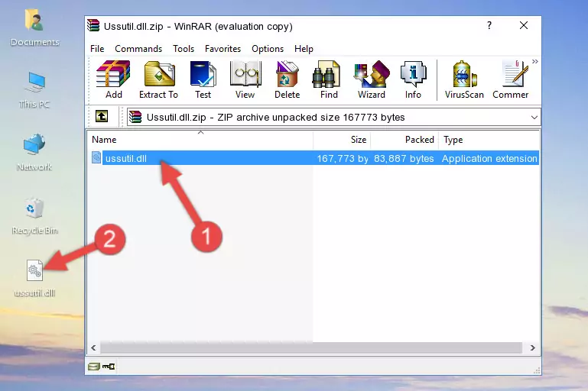Select the Documents desktop icon
The height and width of the screenshot is (391, 588).
tap(34, 28)
